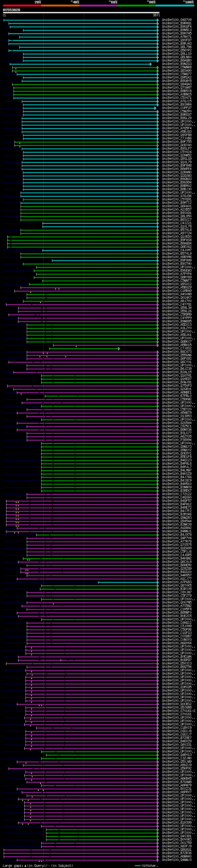
Task: Open hit UniRef100_Q0CBS2
Action: click(177, 704)
